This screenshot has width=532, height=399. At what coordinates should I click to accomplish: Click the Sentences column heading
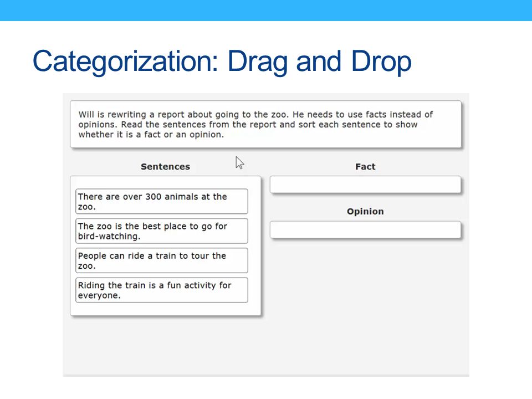tap(165, 167)
